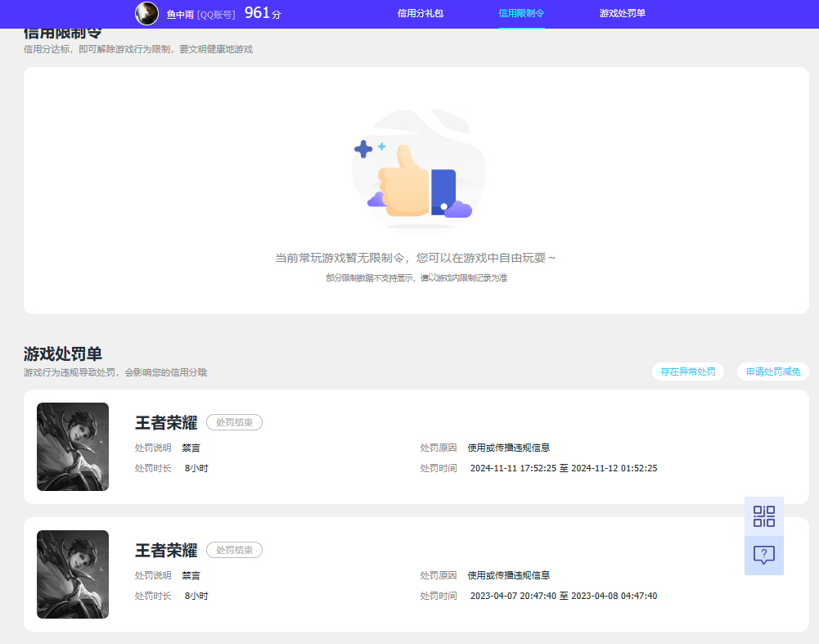The width and height of the screenshot is (819, 644).
Task: Click the 申请处罚减免 button
Action: tap(773, 372)
